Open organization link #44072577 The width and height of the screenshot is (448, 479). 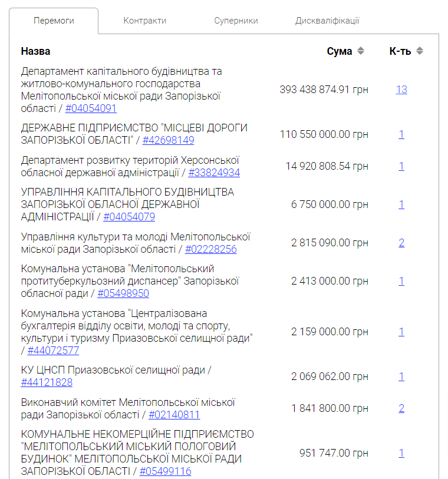coord(53,351)
